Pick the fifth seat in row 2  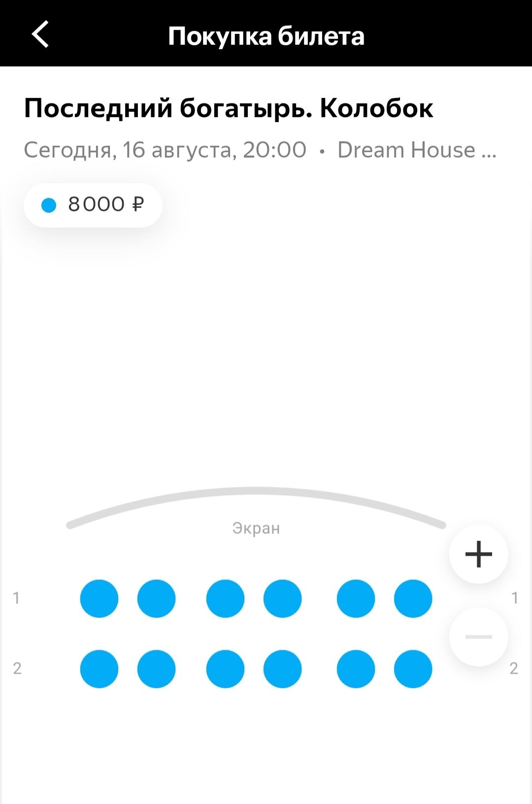click(x=356, y=669)
